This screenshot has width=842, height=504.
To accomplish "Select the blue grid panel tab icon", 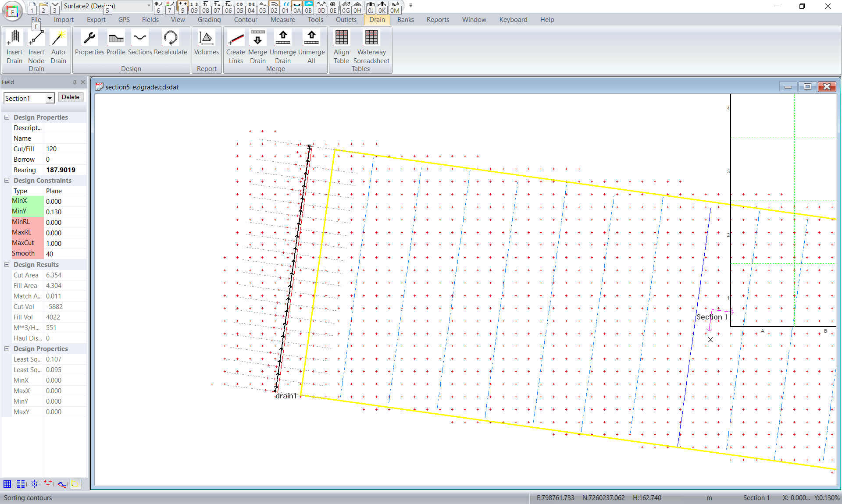I will point(7,484).
